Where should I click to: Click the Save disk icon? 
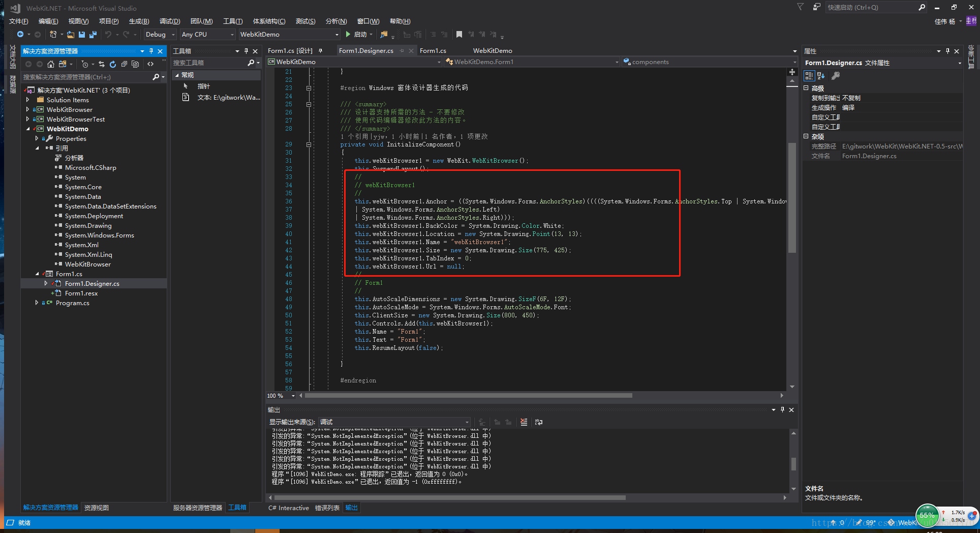[82, 35]
